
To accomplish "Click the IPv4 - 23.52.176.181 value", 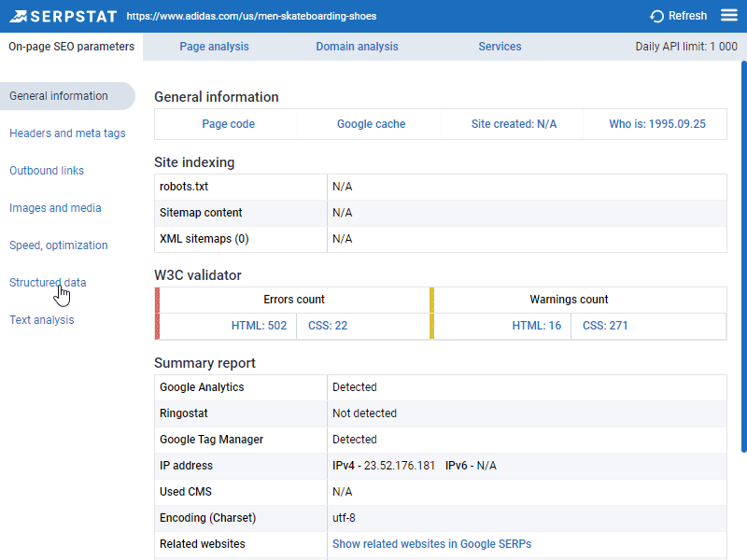I will pyautogui.click(x=384, y=466).
